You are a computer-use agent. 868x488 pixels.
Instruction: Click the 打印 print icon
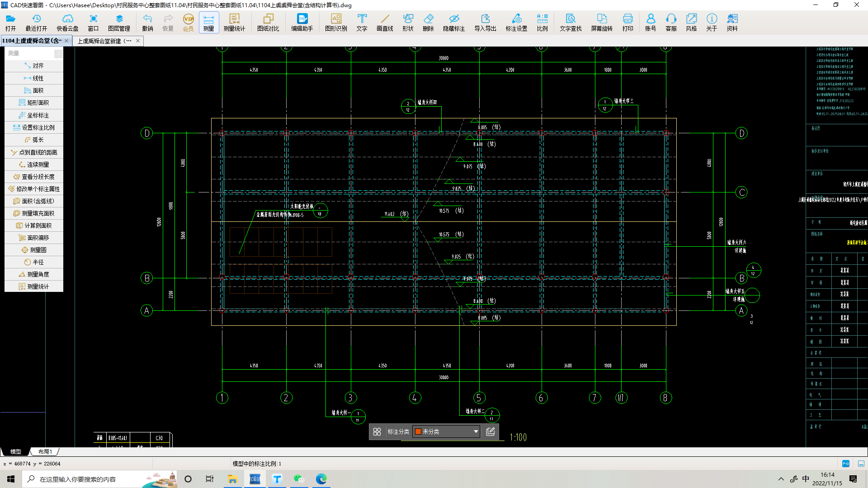[627, 22]
